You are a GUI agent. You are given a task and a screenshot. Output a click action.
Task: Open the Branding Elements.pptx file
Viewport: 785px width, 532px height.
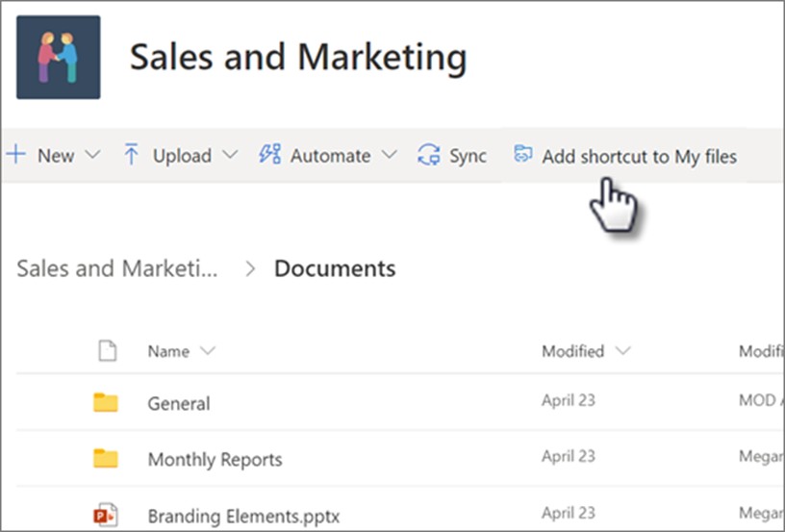click(243, 516)
